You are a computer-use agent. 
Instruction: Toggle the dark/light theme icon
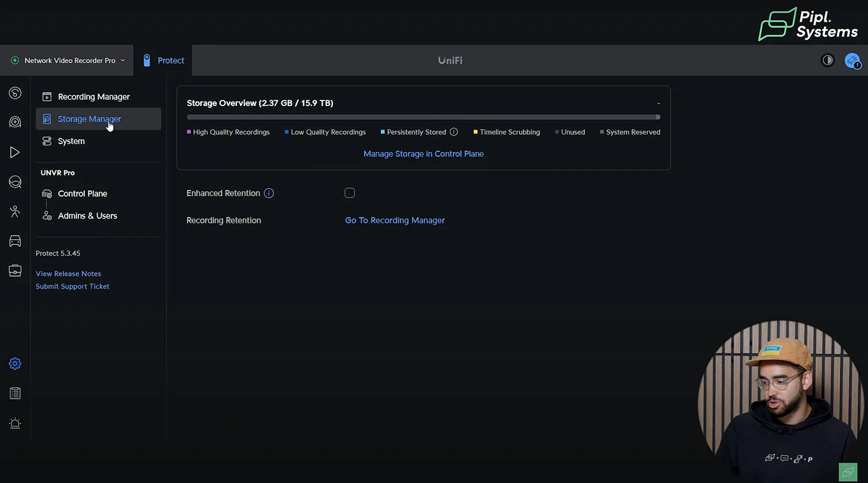point(828,60)
